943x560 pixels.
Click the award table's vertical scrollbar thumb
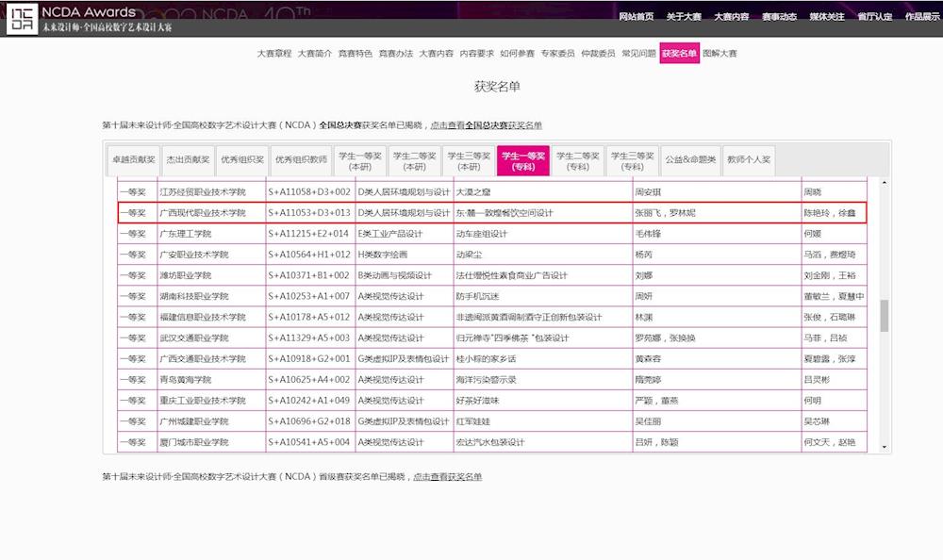click(885, 316)
